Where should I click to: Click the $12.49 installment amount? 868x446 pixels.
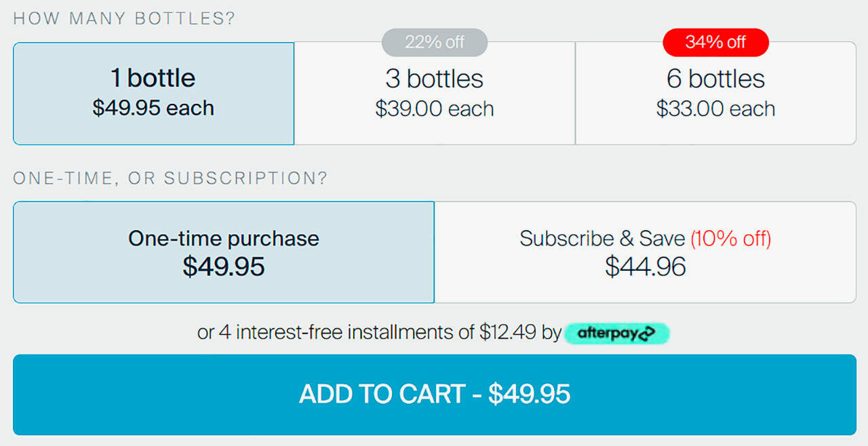coord(508,333)
